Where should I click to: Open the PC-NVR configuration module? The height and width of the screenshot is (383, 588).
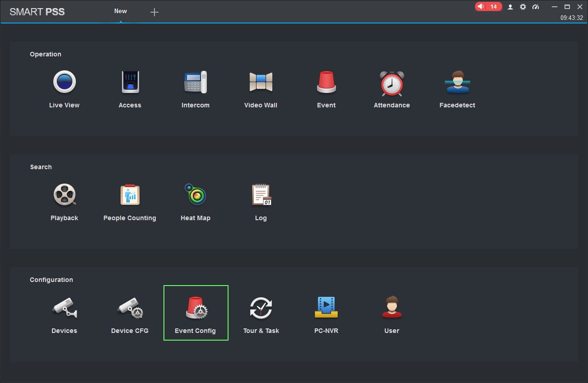tap(326, 315)
